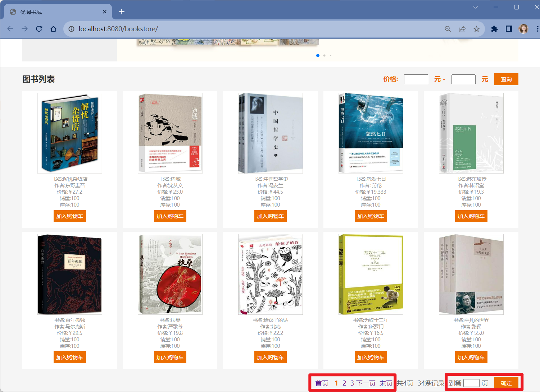
Task: Open the user profile avatar
Action: tap(523, 29)
